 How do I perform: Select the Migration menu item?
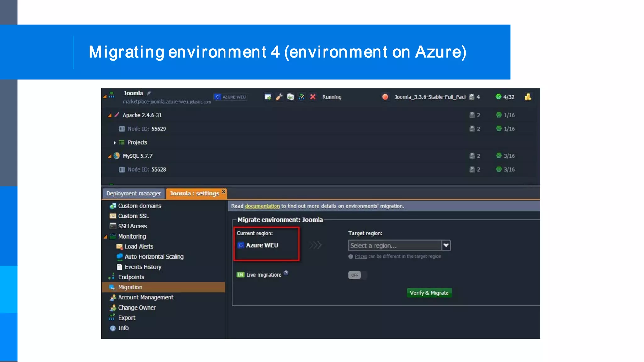pos(164,287)
